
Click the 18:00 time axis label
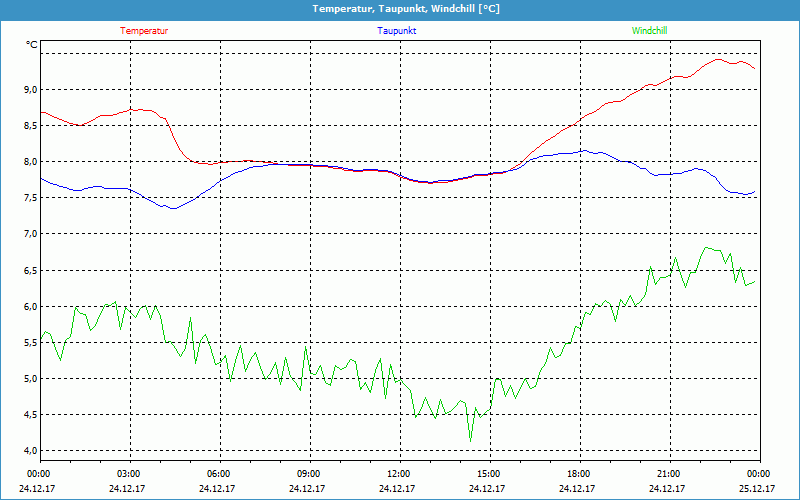[x=578, y=474]
